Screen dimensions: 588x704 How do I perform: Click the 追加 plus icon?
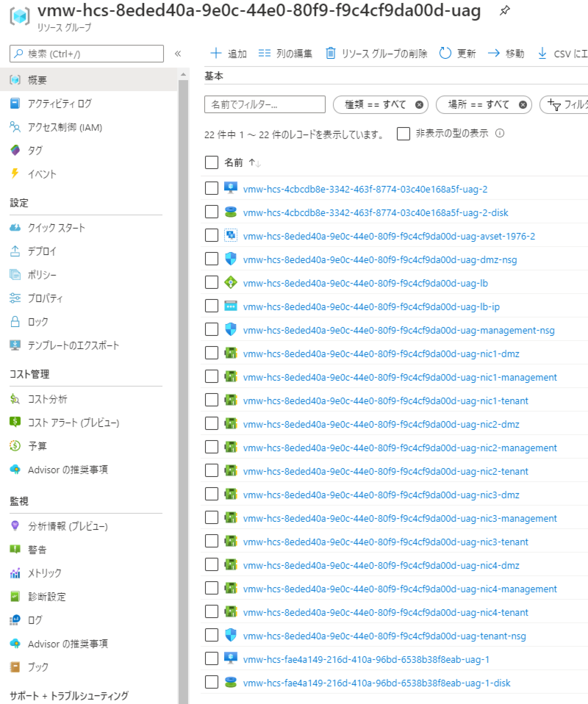point(216,54)
